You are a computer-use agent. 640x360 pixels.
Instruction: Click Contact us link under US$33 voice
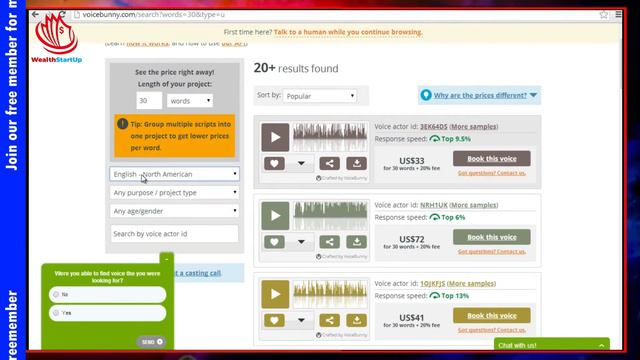[491, 173]
